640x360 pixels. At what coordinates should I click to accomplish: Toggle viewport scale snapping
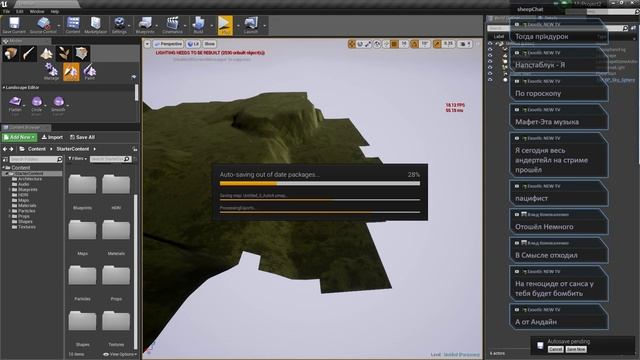(437, 44)
